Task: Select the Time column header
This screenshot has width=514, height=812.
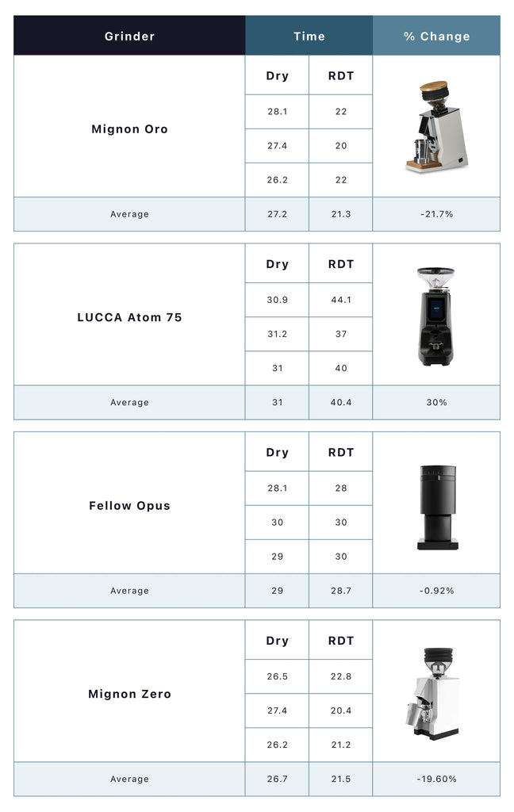Action: tap(309, 36)
